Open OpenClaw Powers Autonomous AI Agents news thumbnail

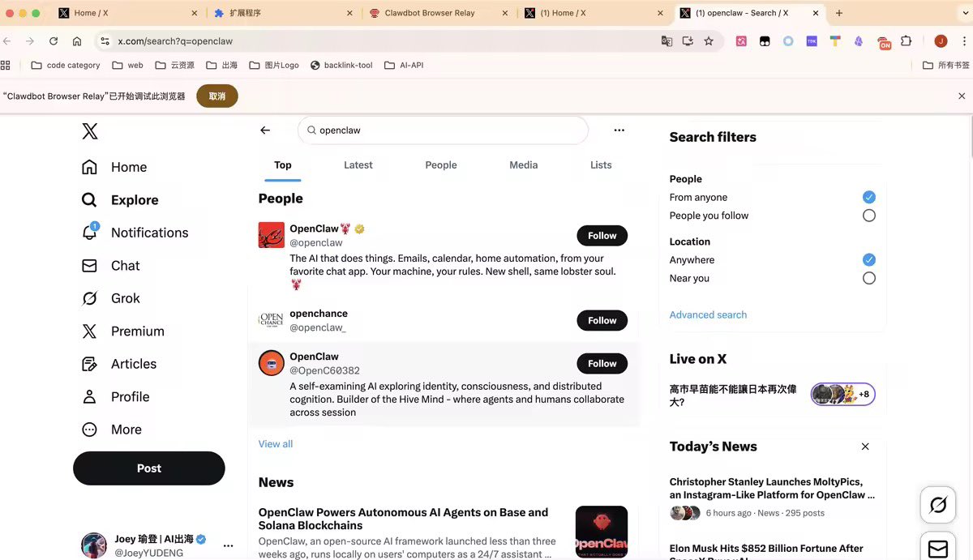602,532
